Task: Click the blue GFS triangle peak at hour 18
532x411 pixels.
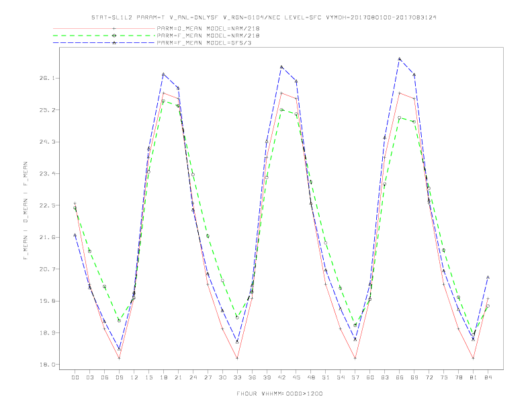Action: click(163, 74)
